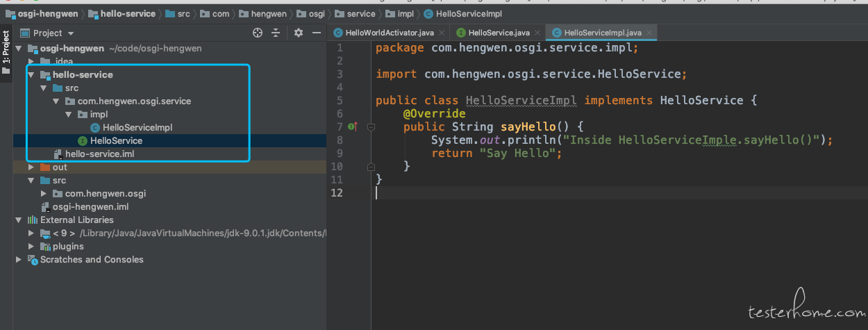Close the HelloServiceImpl.java tab
This screenshot has height=330, width=868.
(651, 33)
